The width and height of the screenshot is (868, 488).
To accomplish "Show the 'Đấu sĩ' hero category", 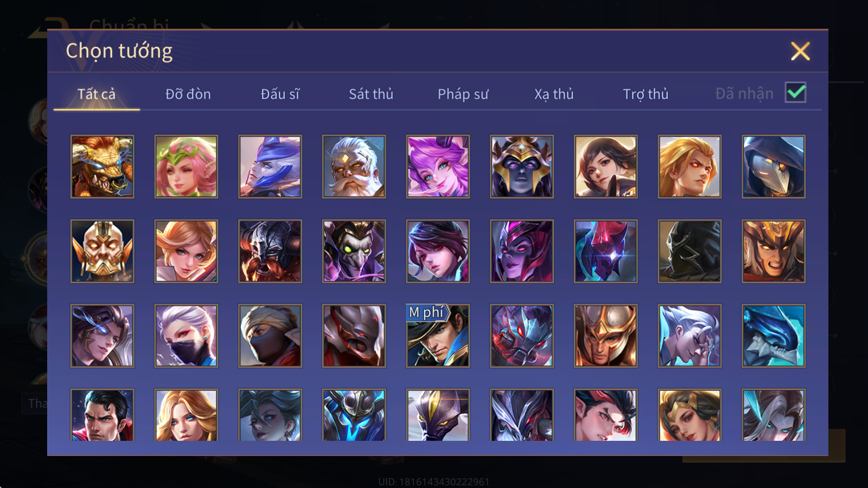I will [x=280, y=94].
